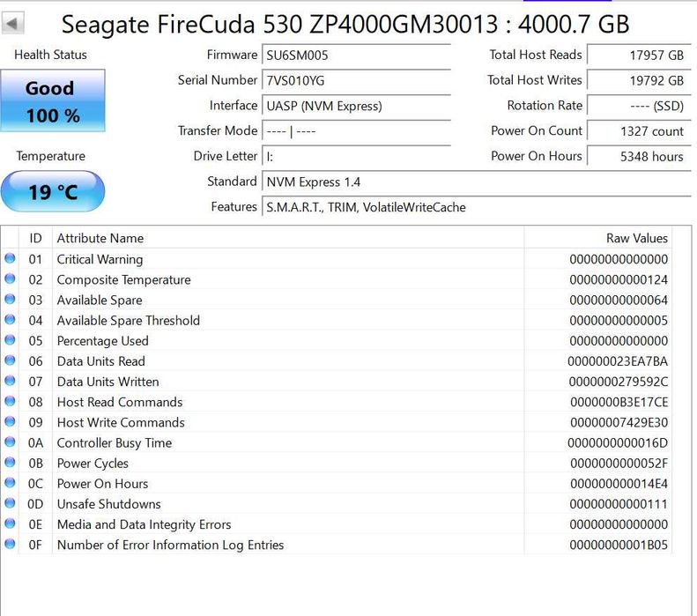Click the Features field with TRIM
This screenshot has height=616, width=697.
(477, 207)
